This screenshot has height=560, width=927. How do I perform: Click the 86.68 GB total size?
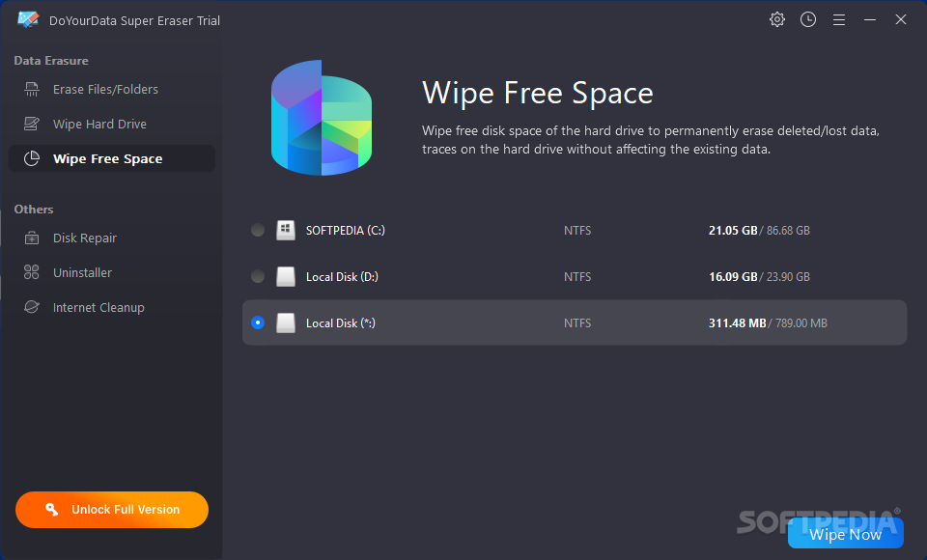[x=788, y=231]
